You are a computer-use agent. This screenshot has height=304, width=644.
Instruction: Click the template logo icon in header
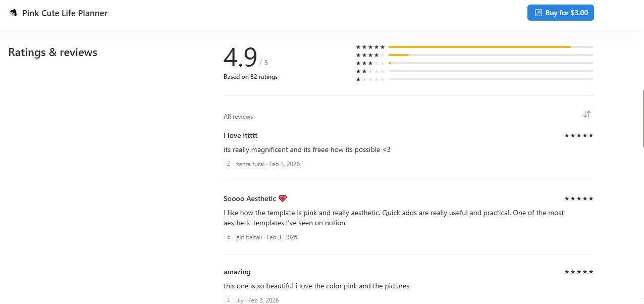pos(13,13)
